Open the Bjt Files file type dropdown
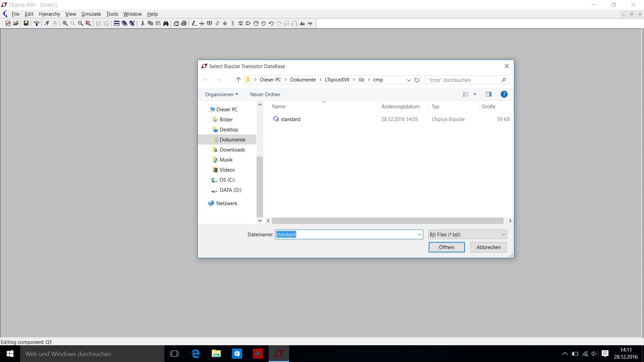Viewport: 644px width, 362px height. coord(467,235)
